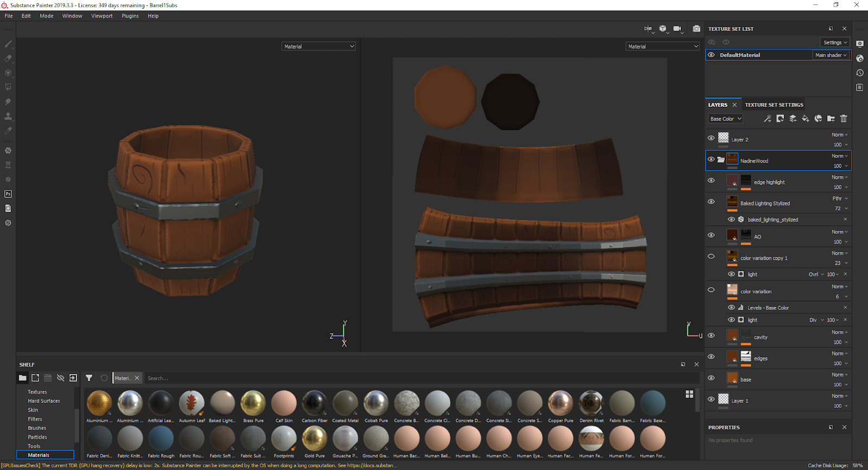Screen dimensions: 868x470
Task: Switch Shelf thumbnails with grid view icon
Action: [690, 394]
